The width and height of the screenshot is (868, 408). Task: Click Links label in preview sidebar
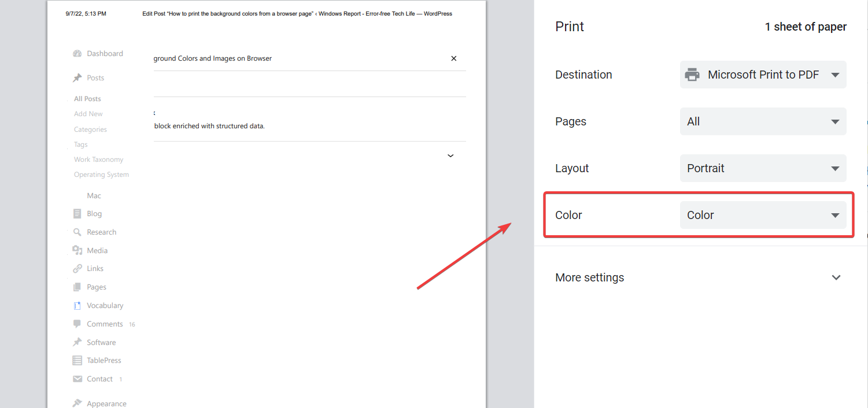pos(95,269)
